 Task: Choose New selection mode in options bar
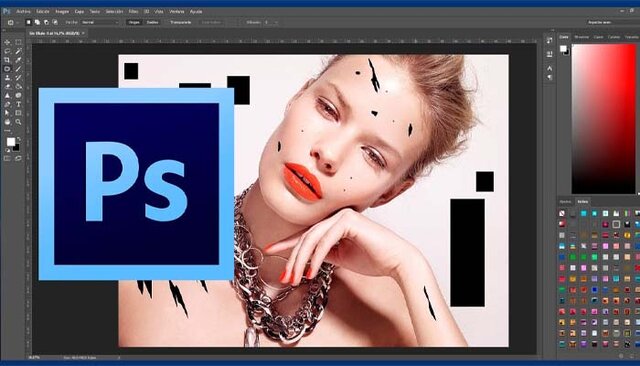28,22
